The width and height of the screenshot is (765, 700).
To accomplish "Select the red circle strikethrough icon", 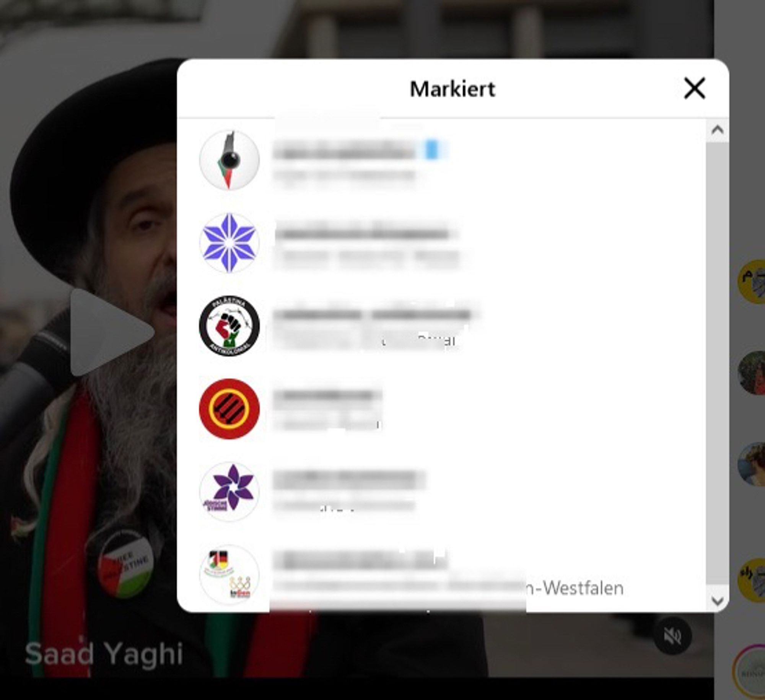I will click(229, 410).
